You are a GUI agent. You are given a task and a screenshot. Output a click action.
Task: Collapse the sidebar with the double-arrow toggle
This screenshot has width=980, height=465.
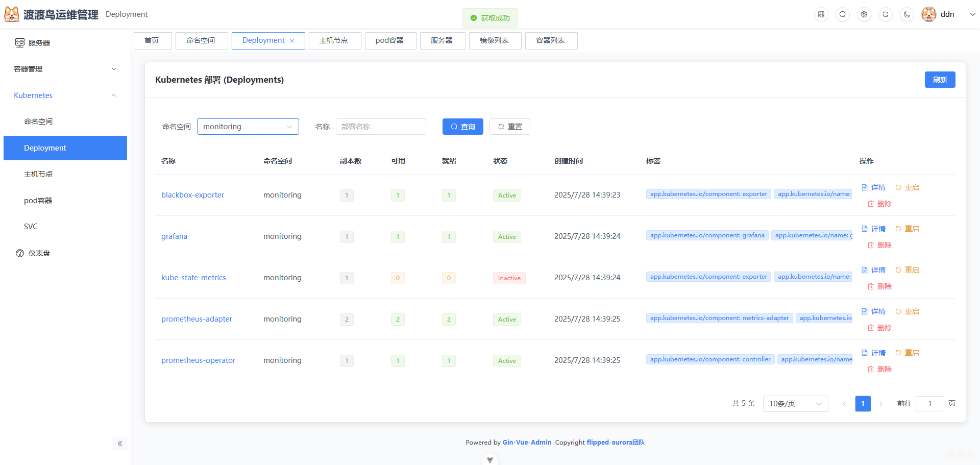click(120, 444)
